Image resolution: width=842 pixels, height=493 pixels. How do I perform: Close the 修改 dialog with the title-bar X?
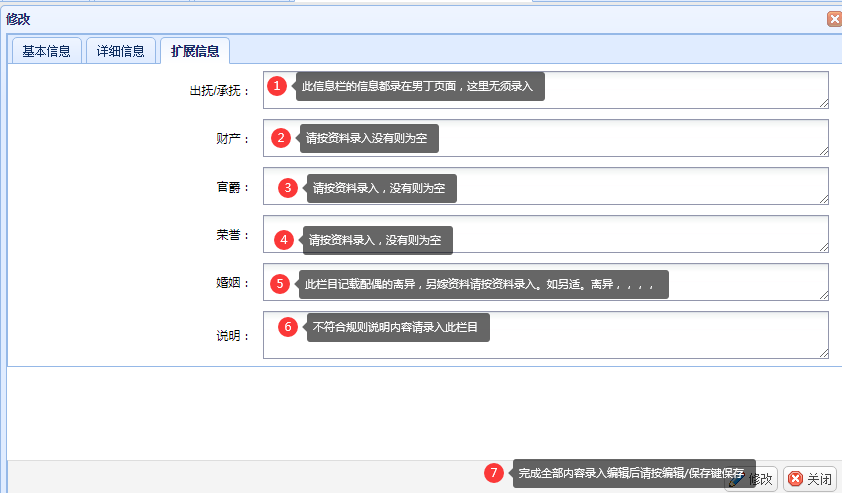833,18
